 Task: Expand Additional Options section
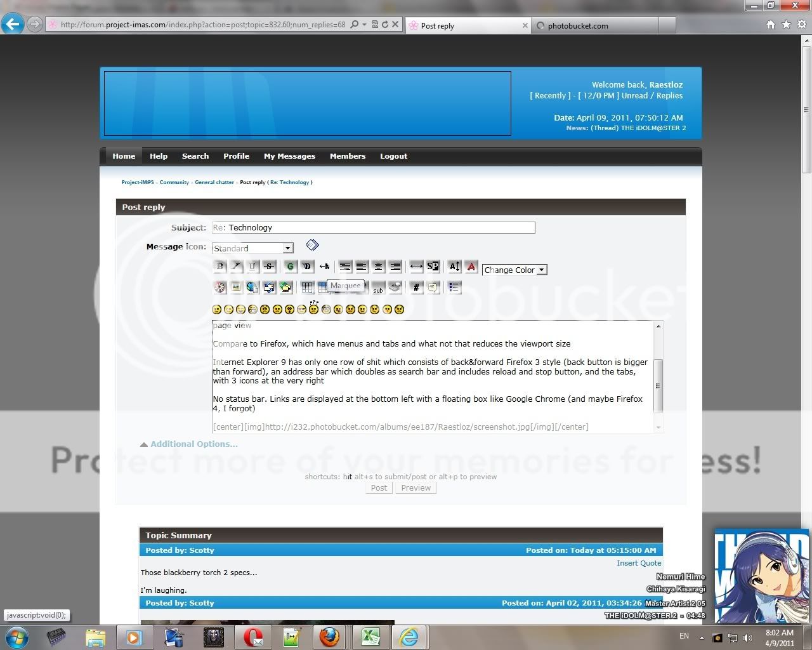193,444
